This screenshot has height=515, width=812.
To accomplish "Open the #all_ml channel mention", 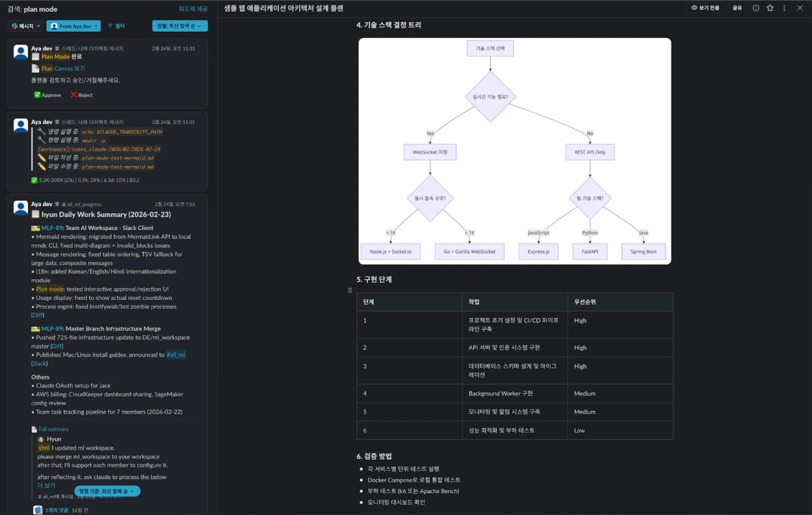I will coord(176,355).
